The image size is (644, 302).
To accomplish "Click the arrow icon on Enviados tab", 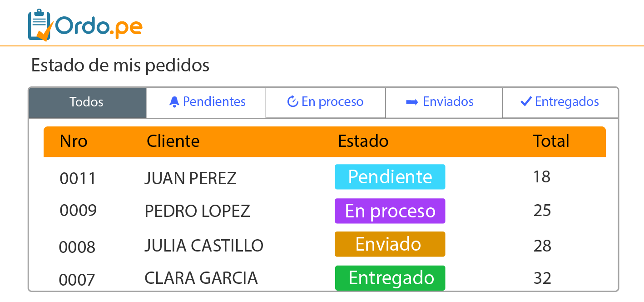I will coord(412,102).
